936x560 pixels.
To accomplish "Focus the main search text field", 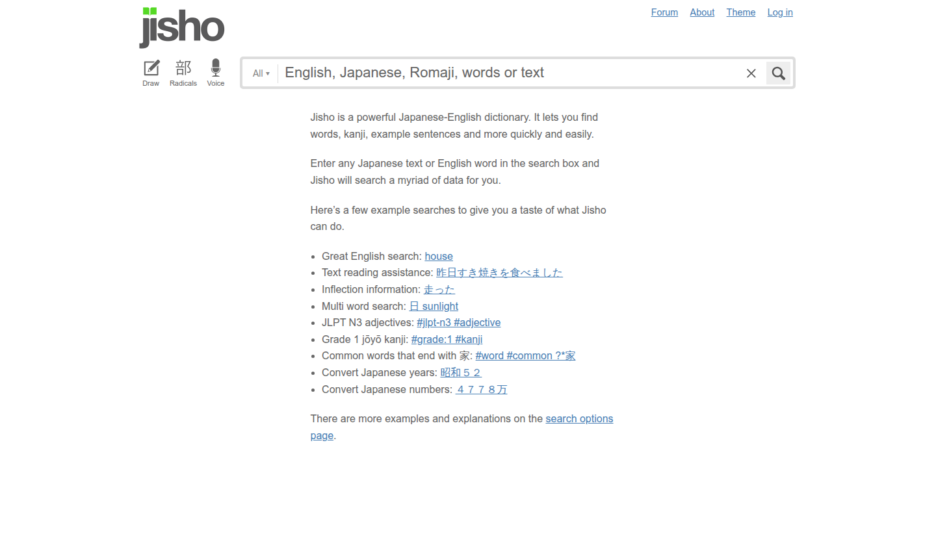I will (x=507, y=73).
